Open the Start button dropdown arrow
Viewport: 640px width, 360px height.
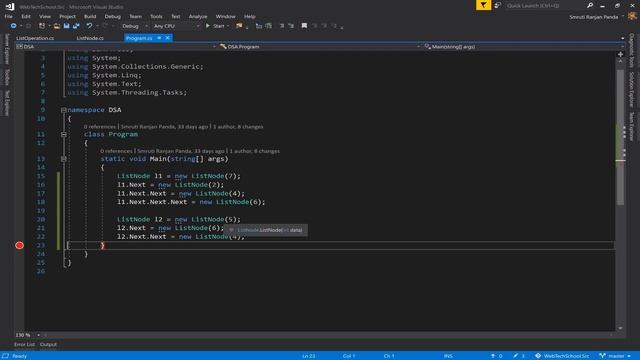[228, 26]
